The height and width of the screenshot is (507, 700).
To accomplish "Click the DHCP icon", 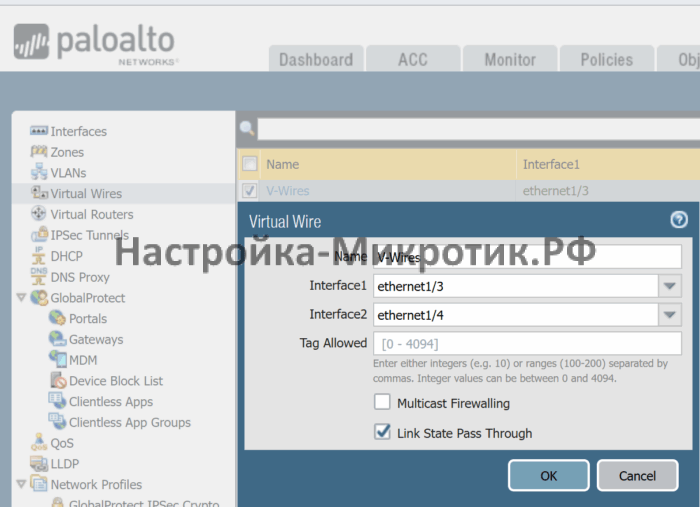I will coord(39,255).
